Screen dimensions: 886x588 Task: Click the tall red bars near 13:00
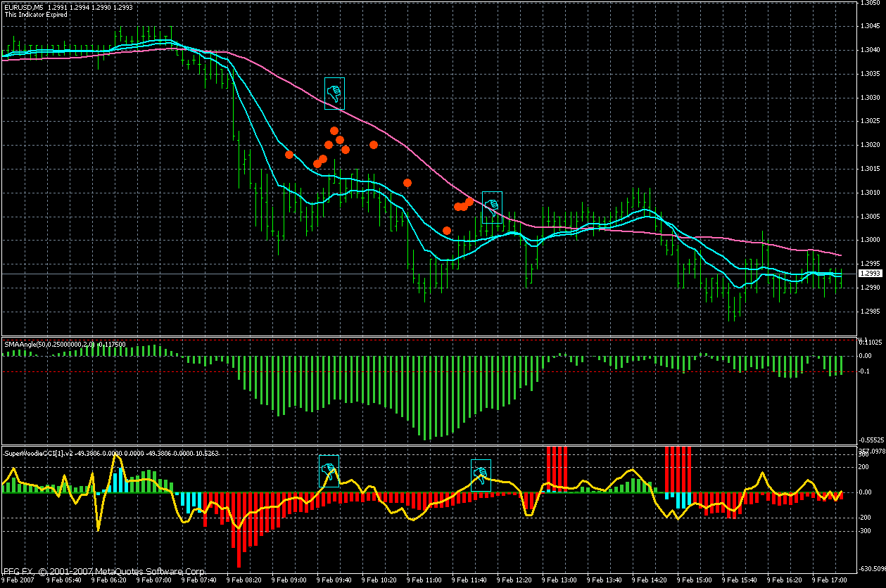pyautogui.click(x=557, y=464)
